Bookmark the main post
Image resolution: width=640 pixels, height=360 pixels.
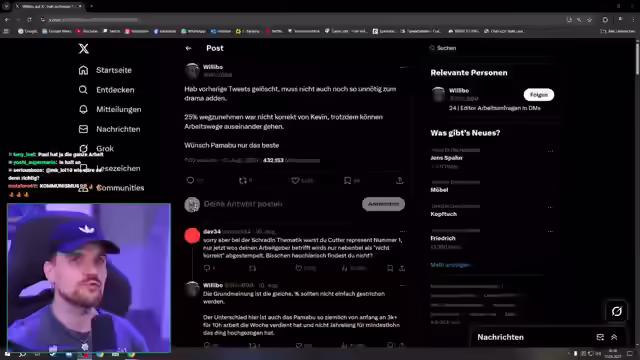click(x=347, y=180)
